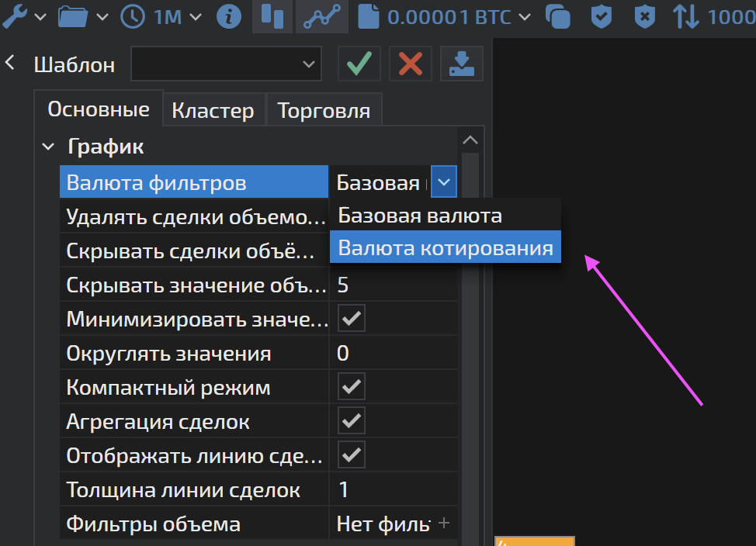This screenshot has width=756, height=546.
Task: Click the info circle icon
Action: click(228, 16)
